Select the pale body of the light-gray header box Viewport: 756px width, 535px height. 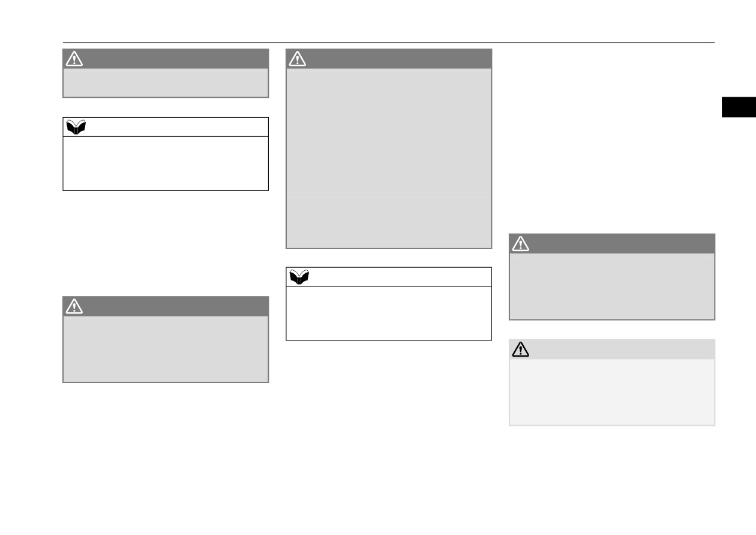click(x=612, y=392)
